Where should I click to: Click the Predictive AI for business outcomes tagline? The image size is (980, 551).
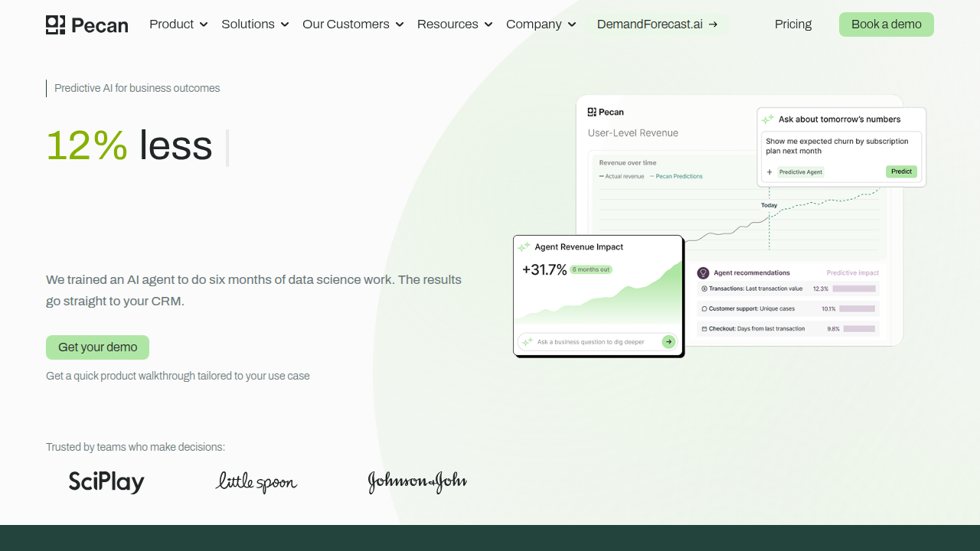coord(137,88)
